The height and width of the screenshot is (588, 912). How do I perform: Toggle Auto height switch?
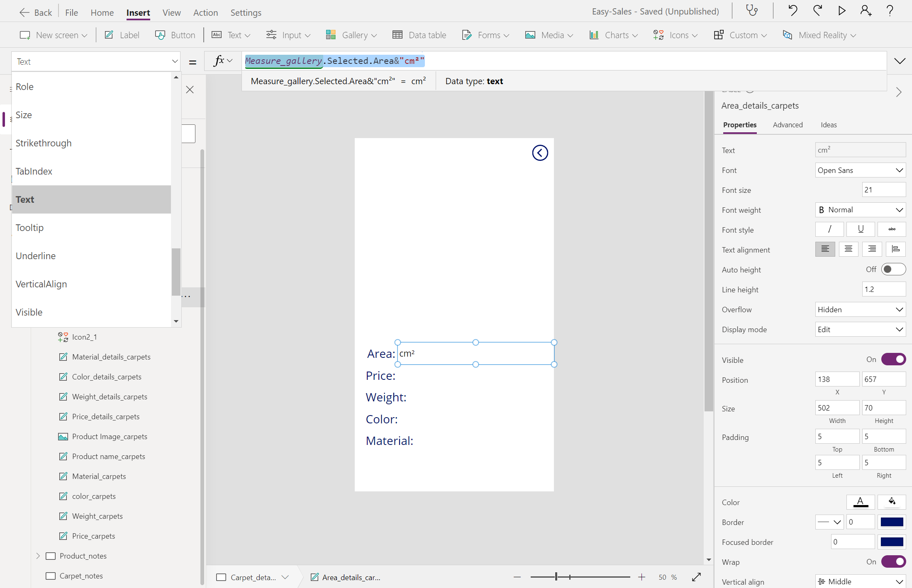(x=893, y=270)
